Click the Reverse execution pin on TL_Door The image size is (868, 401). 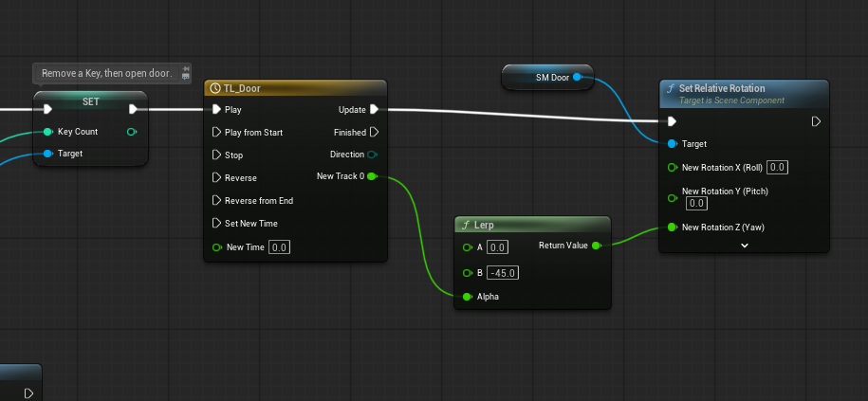coord(216,177)
